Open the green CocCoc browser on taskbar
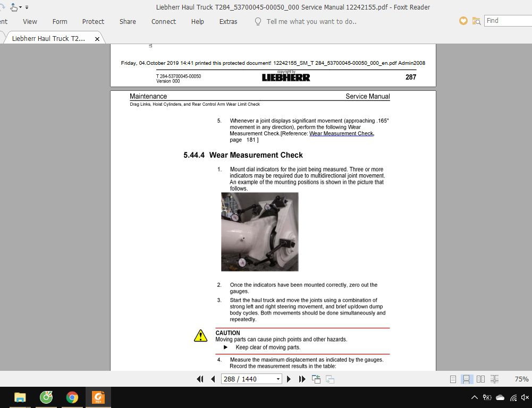Screen dimensions: 532x408 coord(46,397)
